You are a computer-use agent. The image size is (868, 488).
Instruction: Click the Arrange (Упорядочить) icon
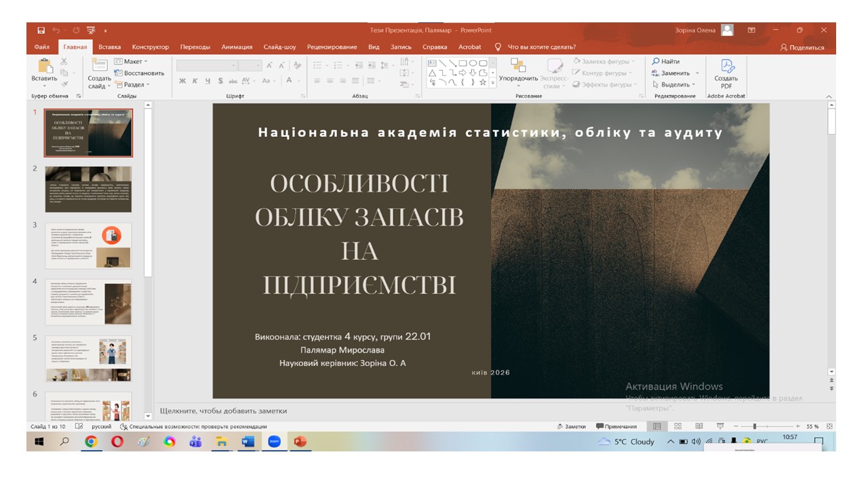point(518,69)
